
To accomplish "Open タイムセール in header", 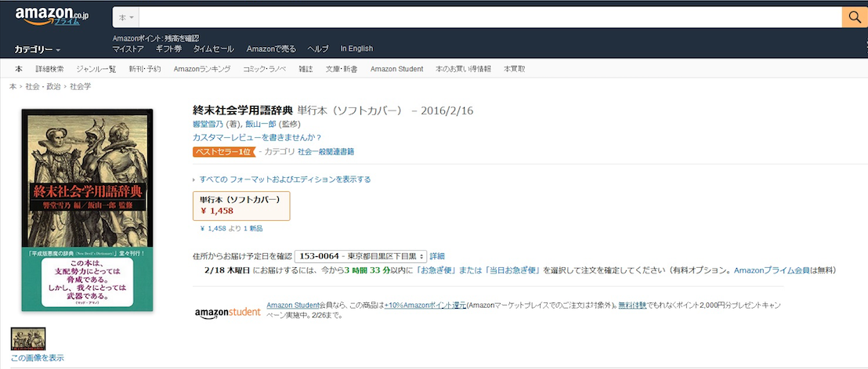I will click(213, 49).
